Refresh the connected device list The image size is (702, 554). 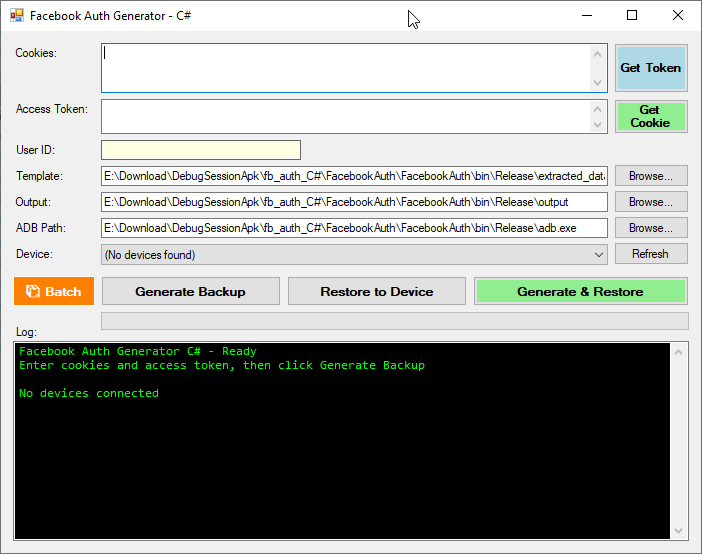[650, 254]
